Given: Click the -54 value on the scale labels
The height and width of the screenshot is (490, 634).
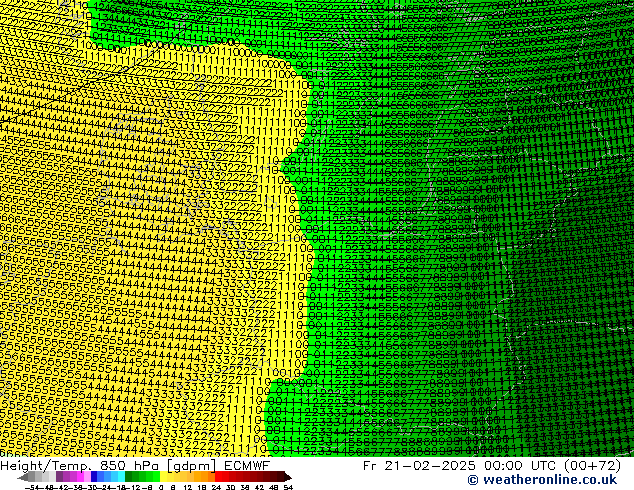Looking at the screenshot, I should tap(32, 488).
